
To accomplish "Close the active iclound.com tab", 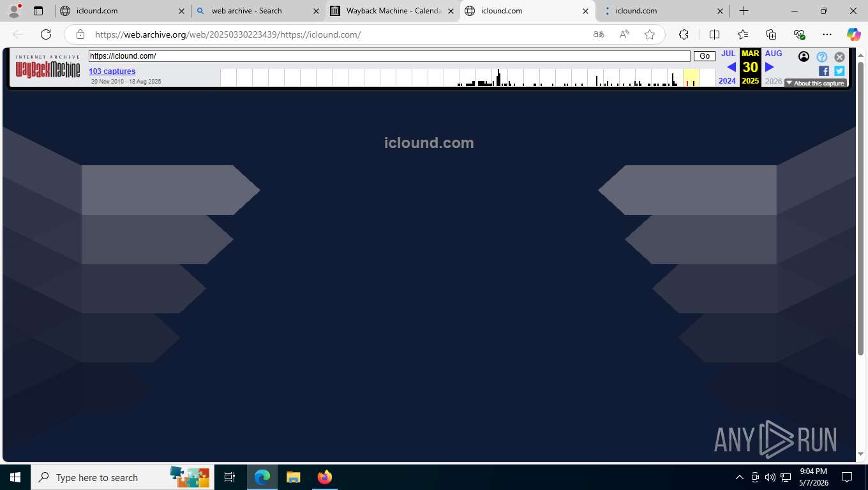I will point(585,11).
